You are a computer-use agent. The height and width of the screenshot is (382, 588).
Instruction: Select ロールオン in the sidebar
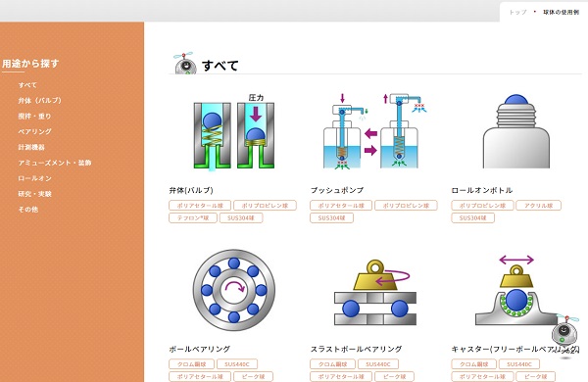(35, 178)
